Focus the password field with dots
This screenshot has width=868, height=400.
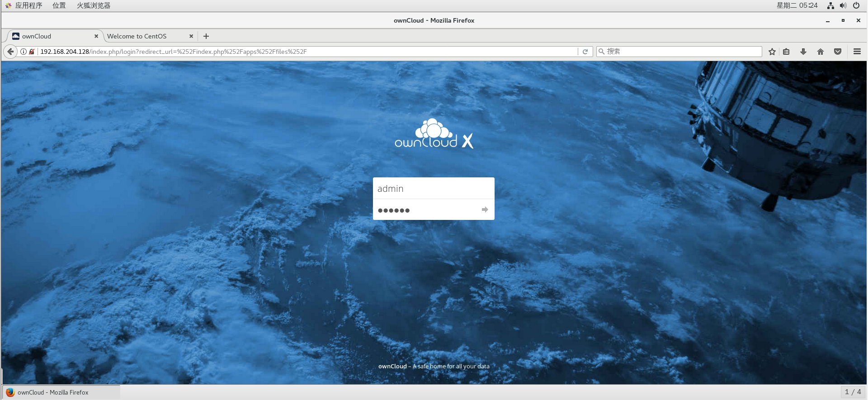click(x=434, y=210)
